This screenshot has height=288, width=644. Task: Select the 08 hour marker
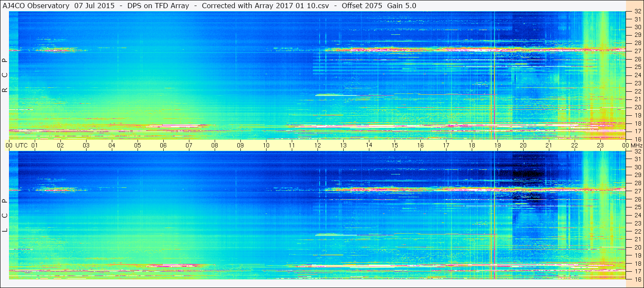[215, 145]
